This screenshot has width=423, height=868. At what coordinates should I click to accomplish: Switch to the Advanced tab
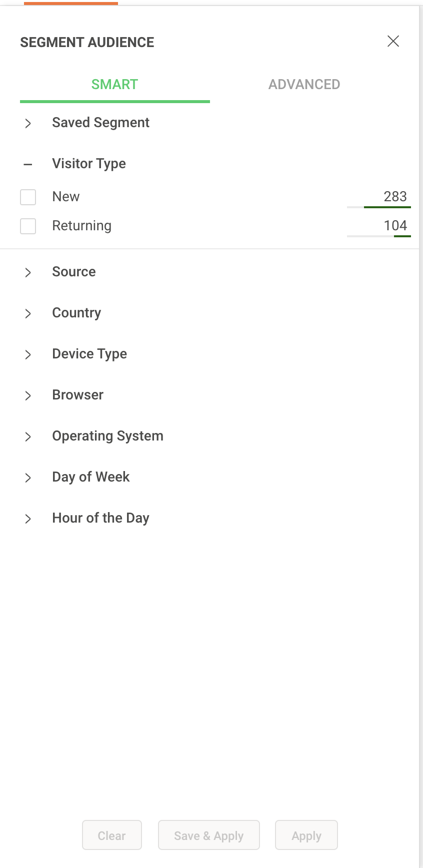tap(304, 85)
